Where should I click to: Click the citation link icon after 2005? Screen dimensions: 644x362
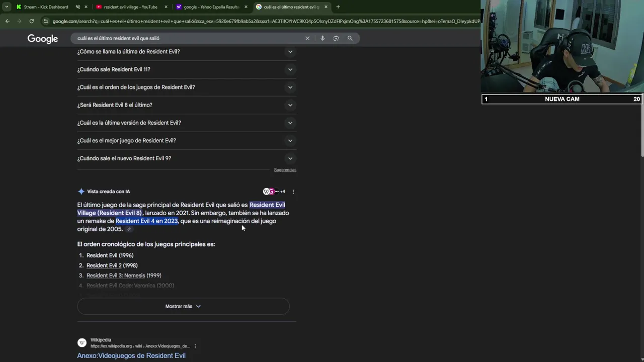coord(129,229)
